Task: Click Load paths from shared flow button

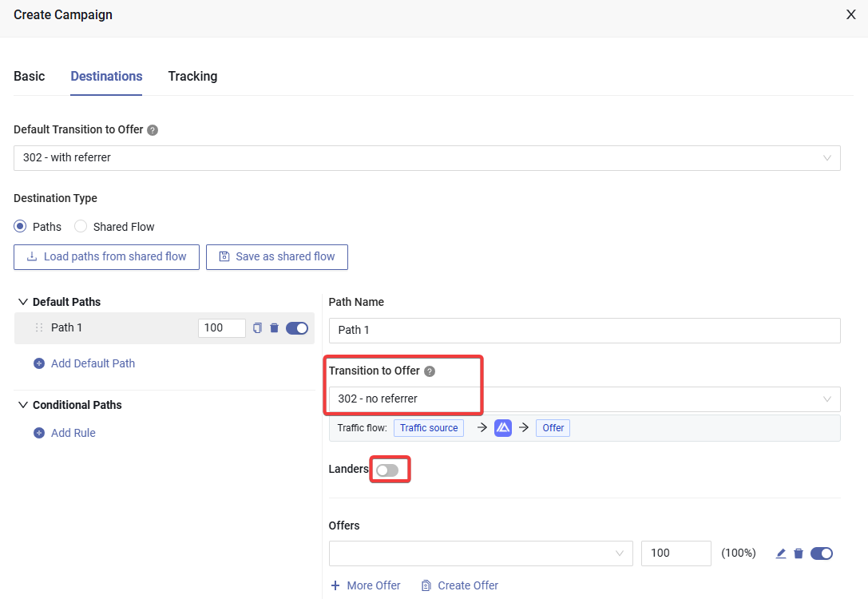Action: pos(106,257)
